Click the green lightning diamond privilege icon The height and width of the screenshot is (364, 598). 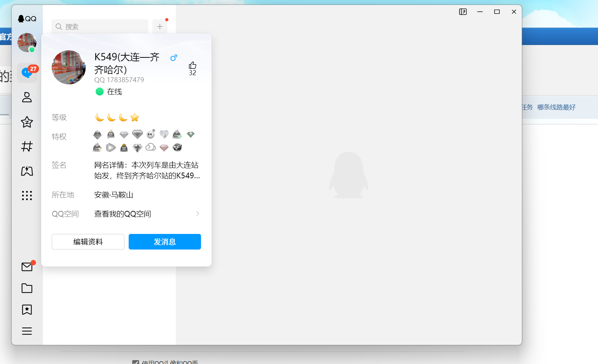191,134
